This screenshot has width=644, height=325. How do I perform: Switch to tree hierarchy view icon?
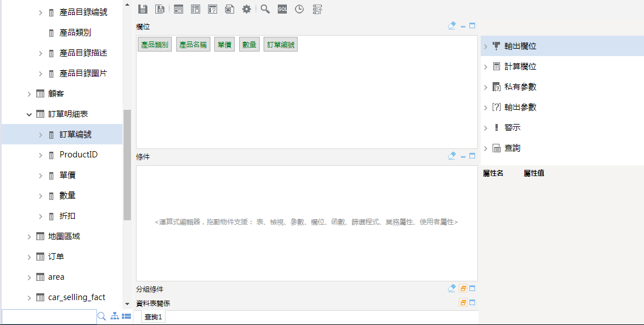[115, 317]
